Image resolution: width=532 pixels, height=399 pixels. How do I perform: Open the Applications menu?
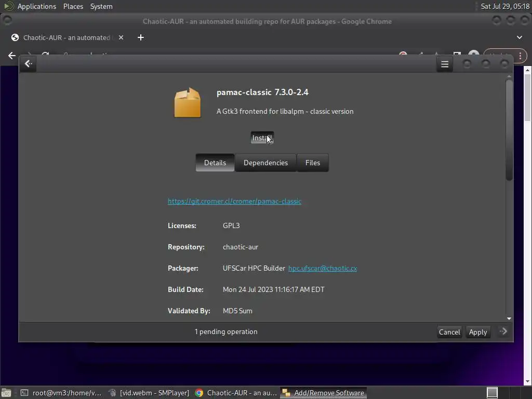pos(37,6)
